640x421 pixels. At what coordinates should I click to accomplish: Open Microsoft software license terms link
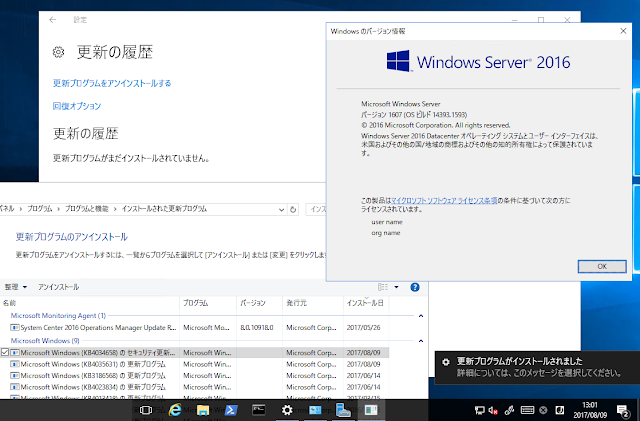(x=444, y=200)
